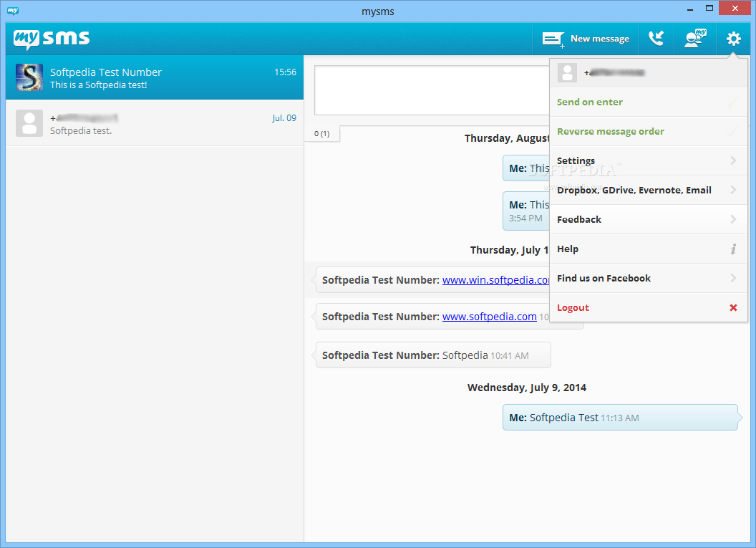The height and width of the screenshot is (548, 756).
Task: Open the contacts icon in the header
Action: pyautogui.click(x=695, y=39)
